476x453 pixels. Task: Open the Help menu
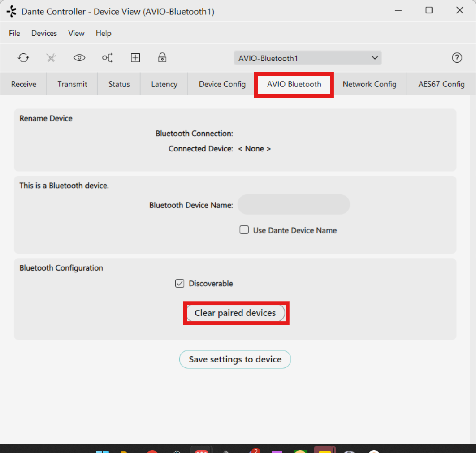point(104,33)
